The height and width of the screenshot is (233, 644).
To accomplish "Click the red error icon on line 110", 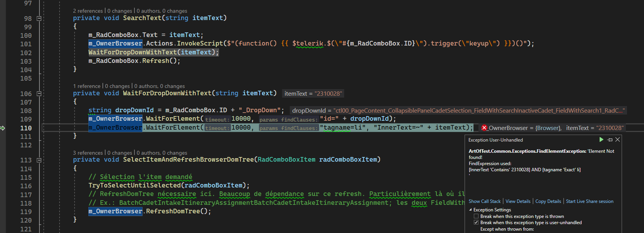I will click(x=484, y=128).
